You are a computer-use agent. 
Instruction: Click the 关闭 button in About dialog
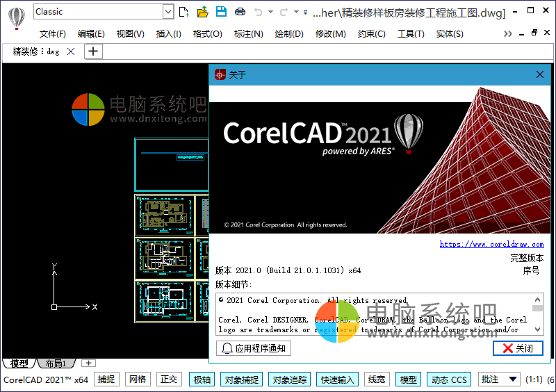pyautogui.click(x=518, y=348)
